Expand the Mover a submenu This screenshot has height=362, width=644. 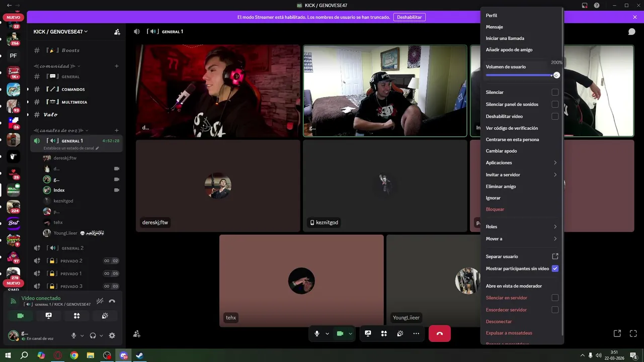(521, 239)
